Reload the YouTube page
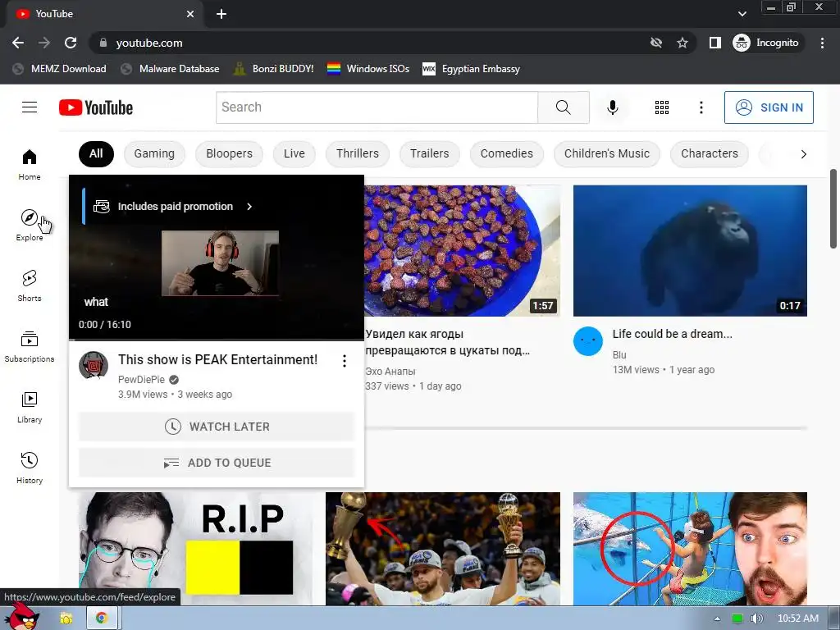 coord(71,43)
